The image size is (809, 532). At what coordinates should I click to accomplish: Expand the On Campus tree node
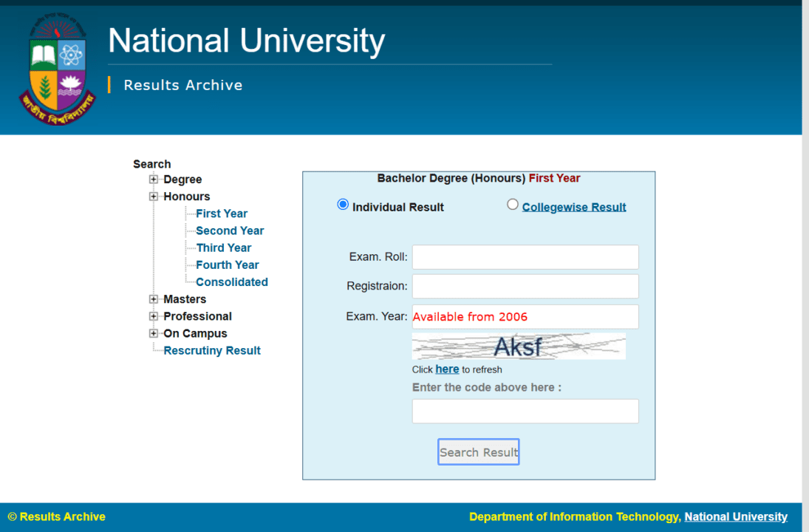153,333
